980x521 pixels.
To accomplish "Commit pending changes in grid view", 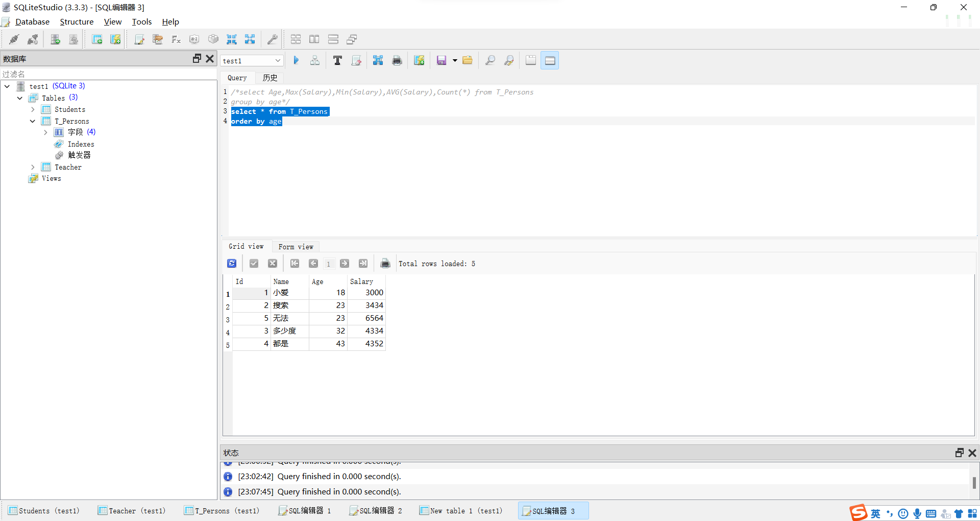I will pos(254,263).
